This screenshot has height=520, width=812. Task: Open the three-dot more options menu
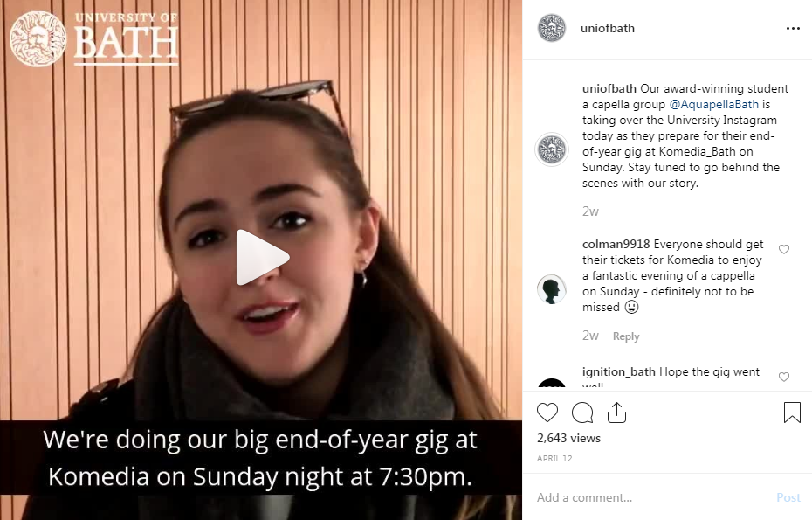click(793, 29)
